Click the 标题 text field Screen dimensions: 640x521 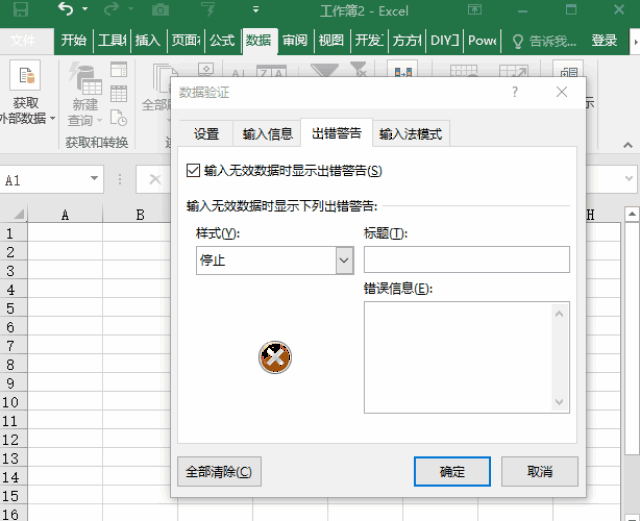(467, 259)
